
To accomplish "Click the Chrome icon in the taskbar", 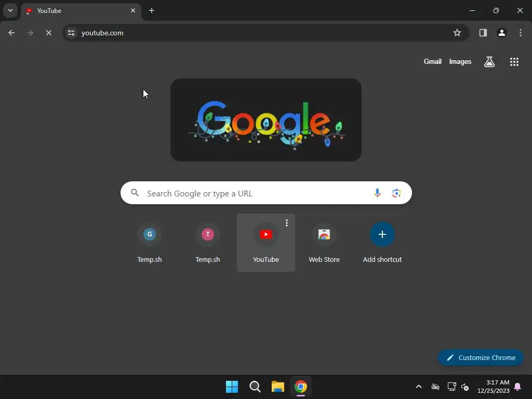I will 301,387.
